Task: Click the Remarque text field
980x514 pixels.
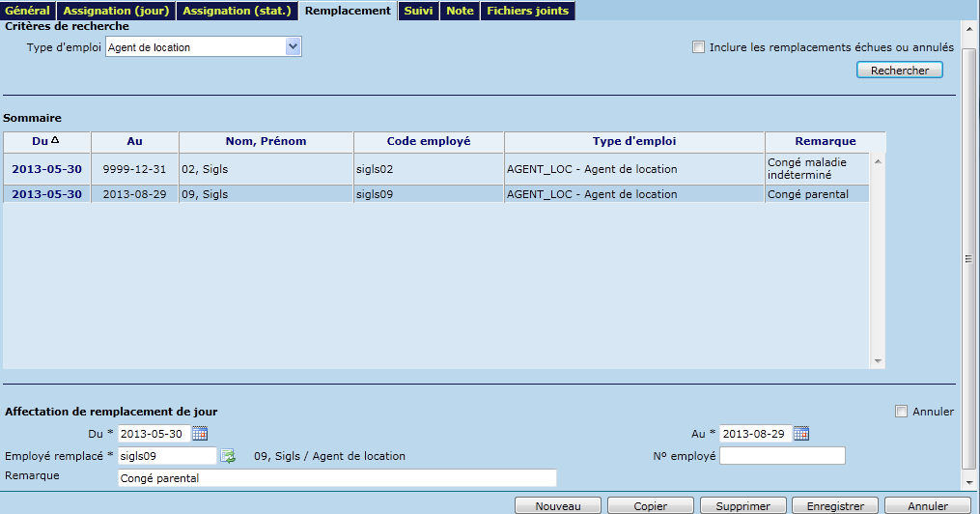Action: [x=336, y=477]
